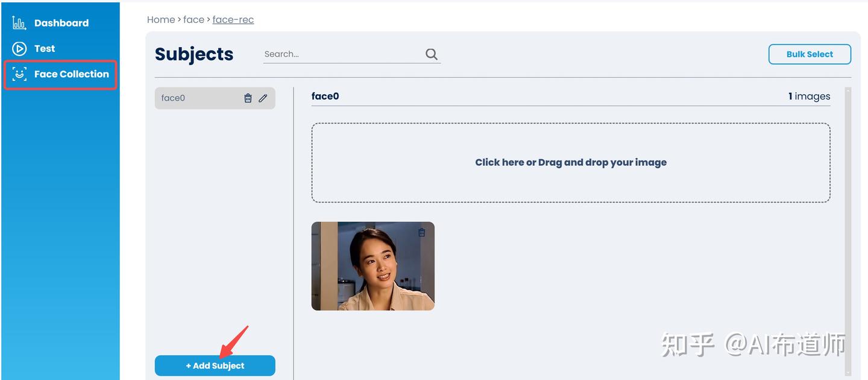868x380 pixels.
Task: Click the search magnifier icon
Action: (x=432, y=54)
